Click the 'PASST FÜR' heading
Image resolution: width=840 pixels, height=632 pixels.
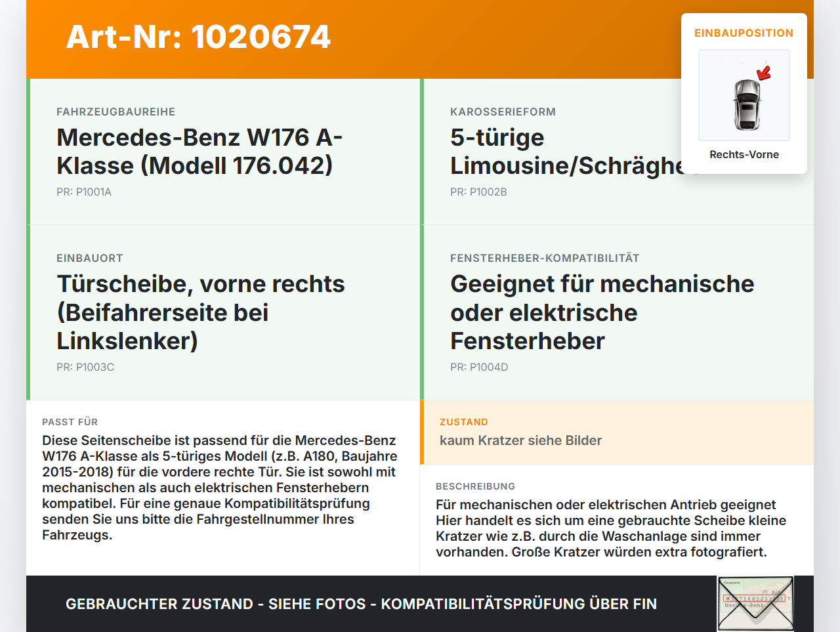pos(70,422)
